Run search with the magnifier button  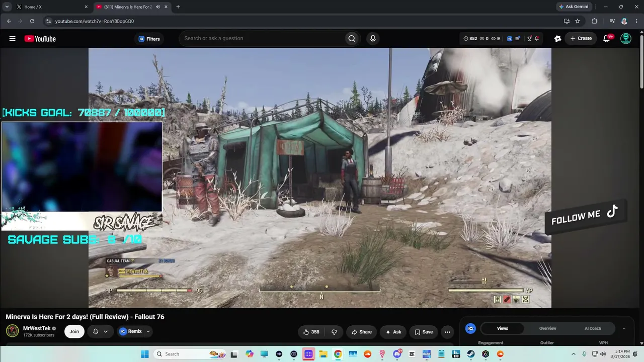(x=352, y=38)
